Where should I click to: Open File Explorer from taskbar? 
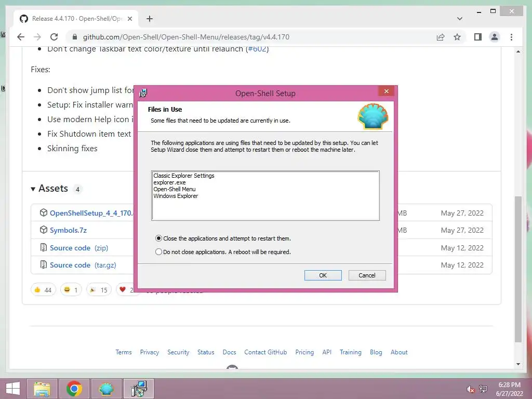(42, 389)
